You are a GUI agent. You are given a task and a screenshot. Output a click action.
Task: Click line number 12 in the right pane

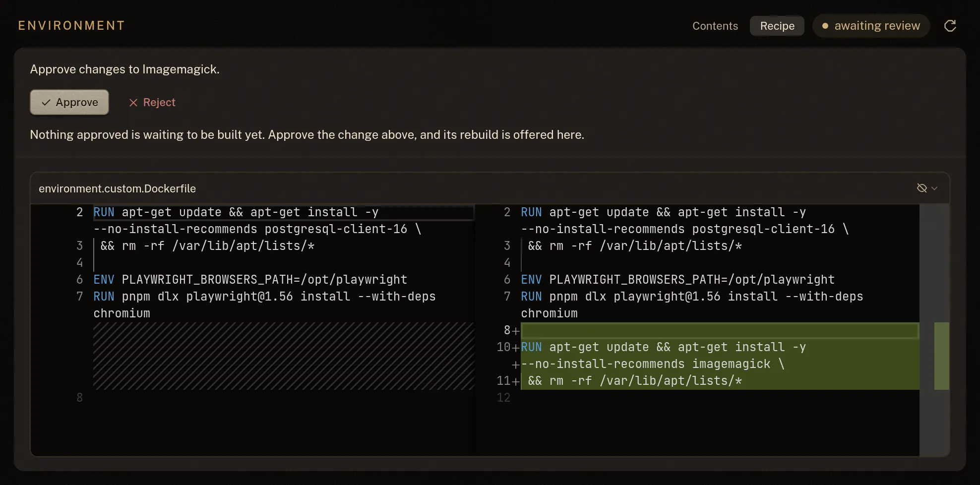[503, 398]
